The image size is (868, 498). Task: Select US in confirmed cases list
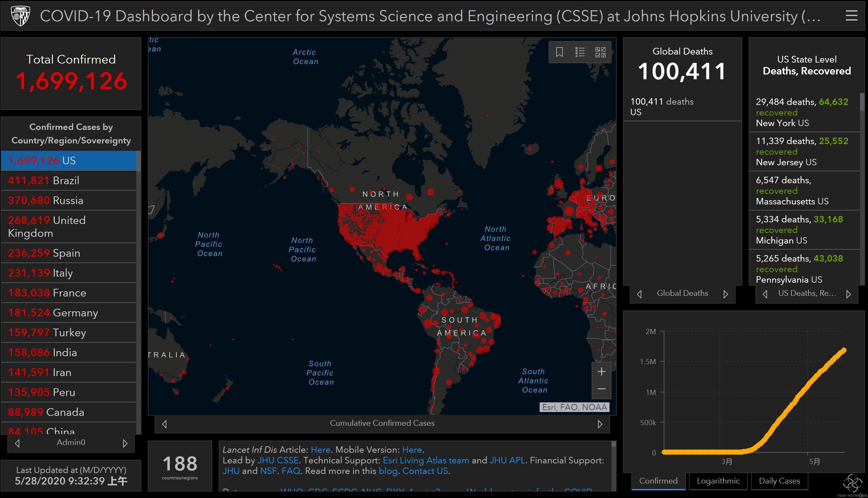coord(69,160)
